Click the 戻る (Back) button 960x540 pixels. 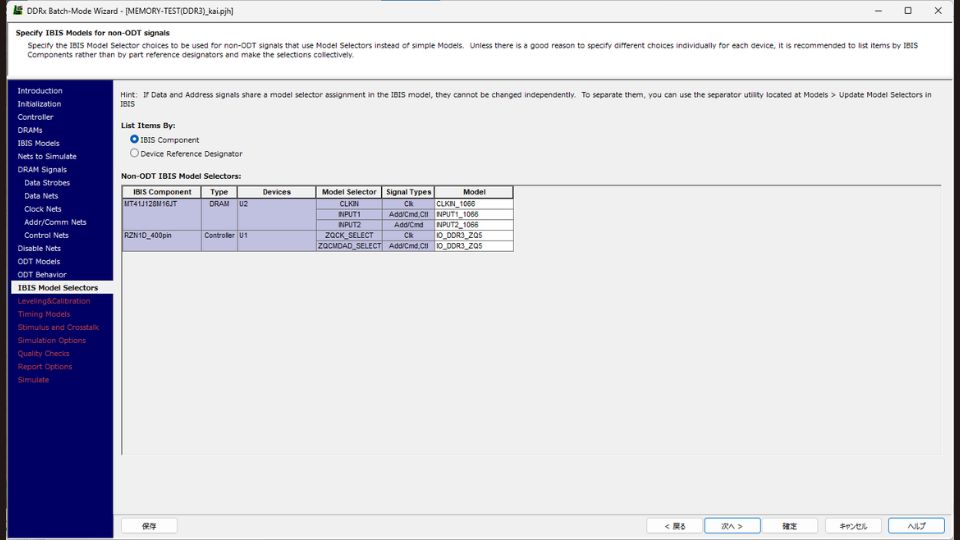674,526
